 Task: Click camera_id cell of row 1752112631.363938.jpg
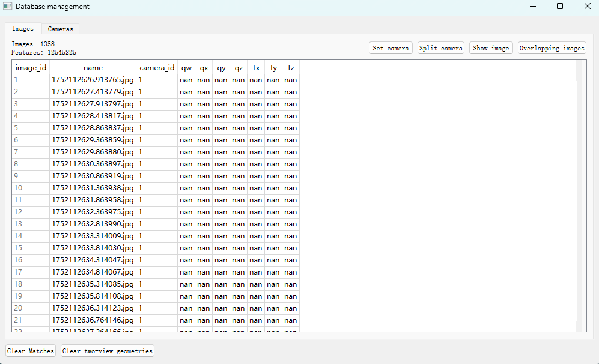click(157, 188)
